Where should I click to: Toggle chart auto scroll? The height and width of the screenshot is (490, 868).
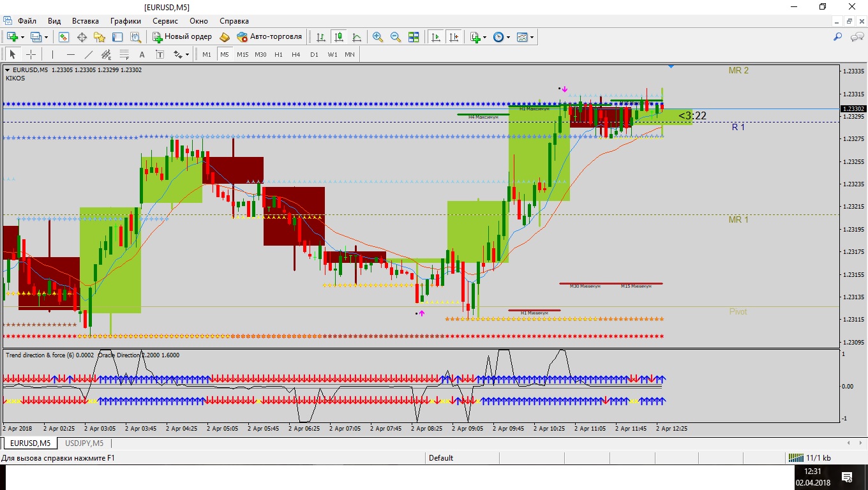(436, 37)
